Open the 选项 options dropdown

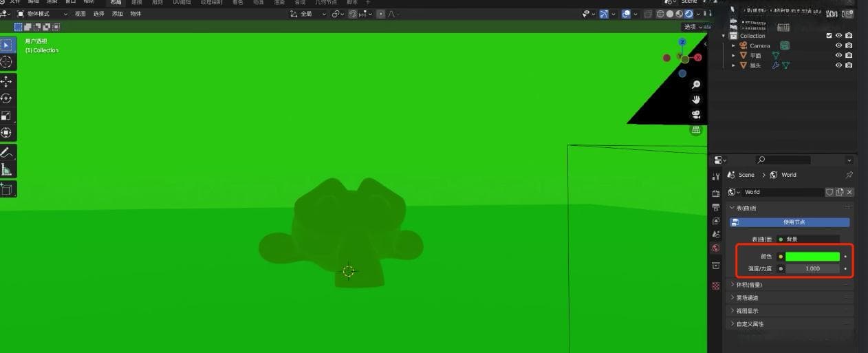click(692, 27)
